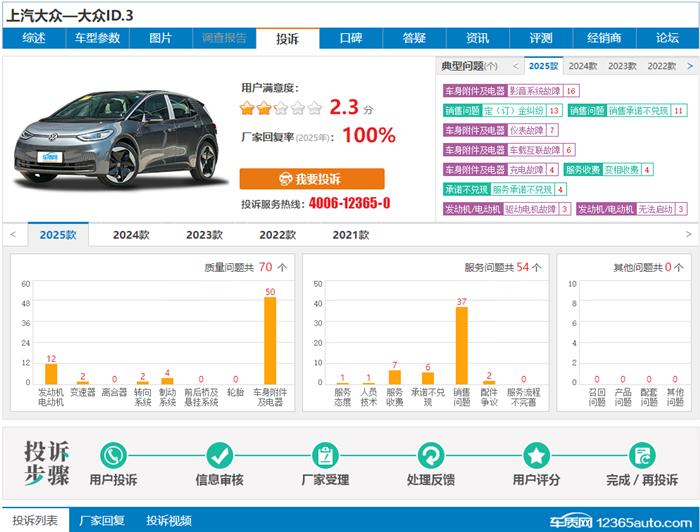Click the 变相收费 4 issue tag
The image size is (700, 532).
tap(609, 170)
